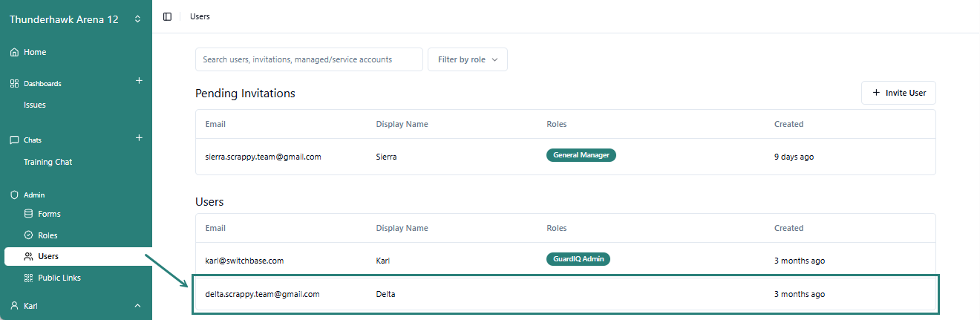Click the sidebar collapse panel icon
Screen dimensions: 980x320
[167, 16]
